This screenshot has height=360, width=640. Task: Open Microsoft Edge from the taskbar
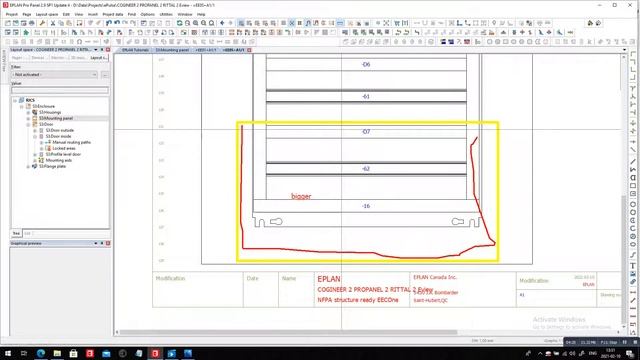41,353
